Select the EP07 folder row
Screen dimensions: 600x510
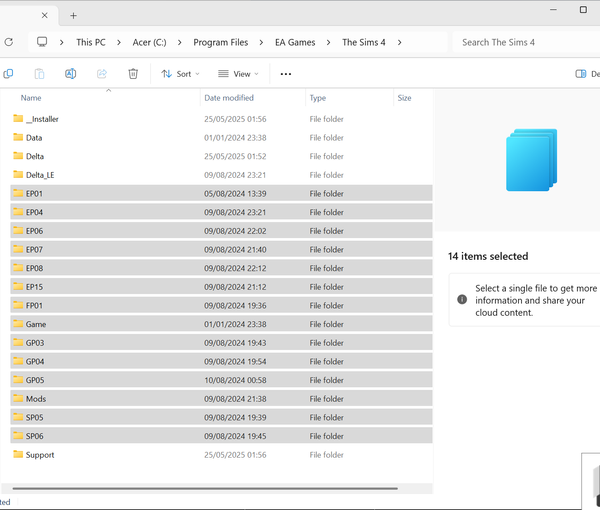coord(221,249)
